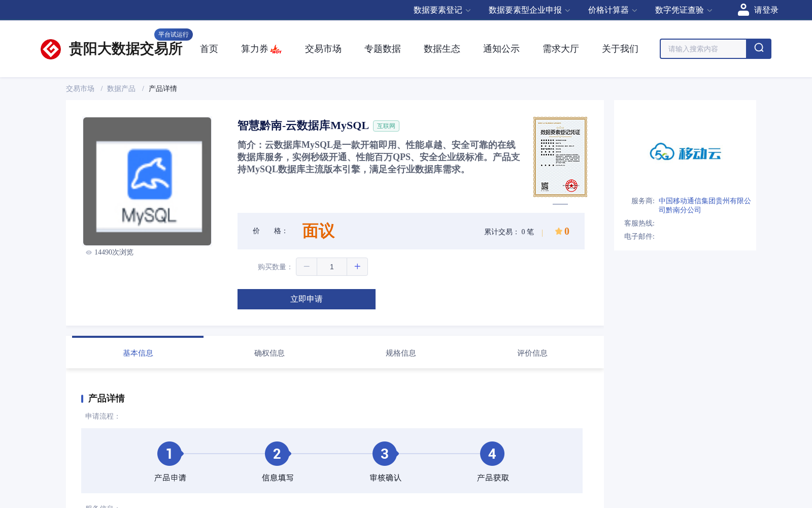Open 数据生态 navigation item
This screenshot has width=812, height=508.
(442, 49)
